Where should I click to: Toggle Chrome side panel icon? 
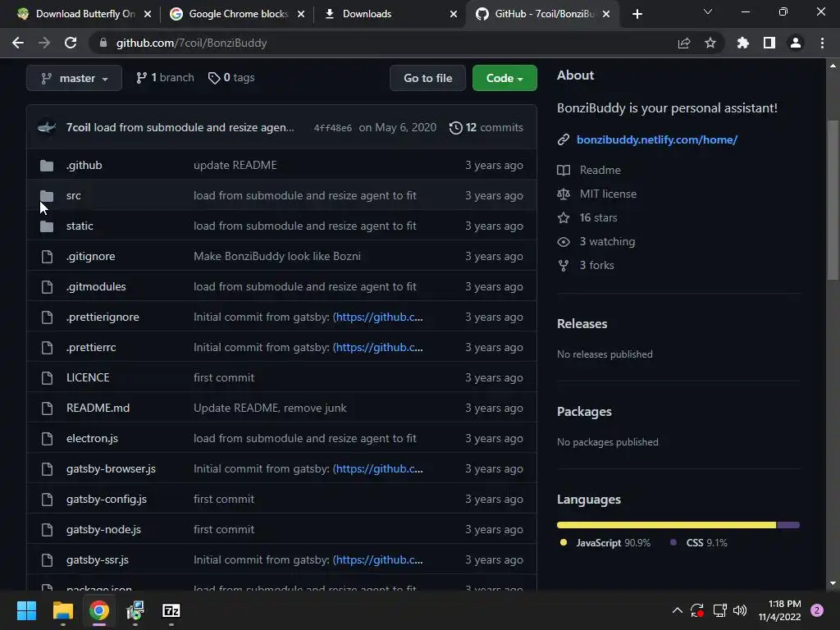(x=769, y=43)
